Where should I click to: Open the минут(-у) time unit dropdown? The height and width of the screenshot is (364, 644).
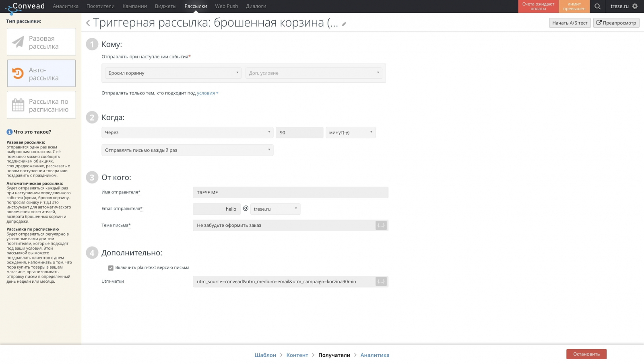[x=350, y=133]
